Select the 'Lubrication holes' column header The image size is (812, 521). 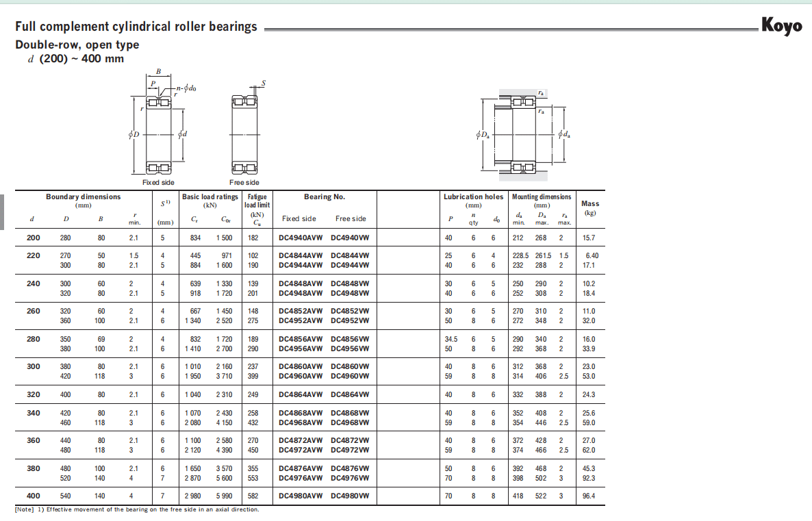[473, 197]
